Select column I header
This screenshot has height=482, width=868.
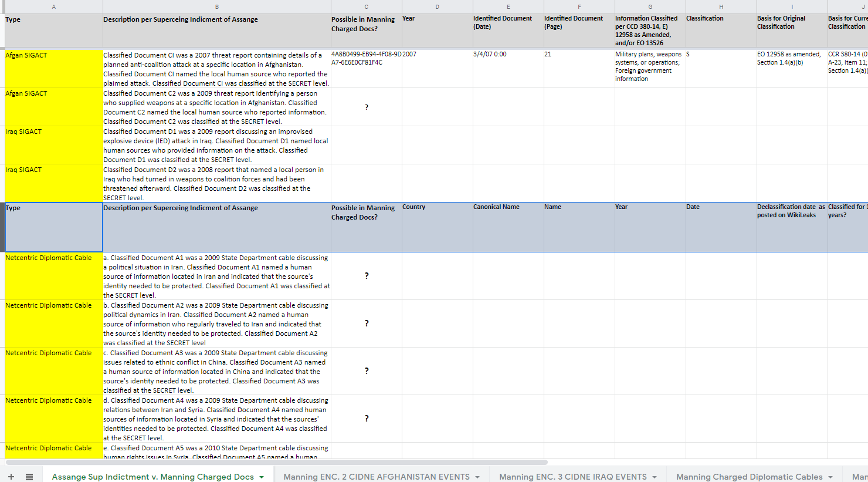click(792, 7)
